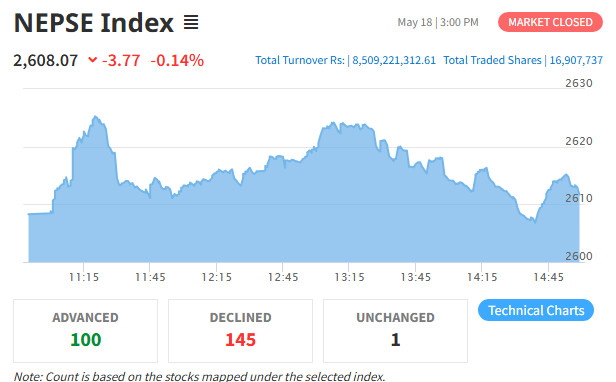Open the index list menu icon
Viewport: 616px width, 382px height.
191,22
